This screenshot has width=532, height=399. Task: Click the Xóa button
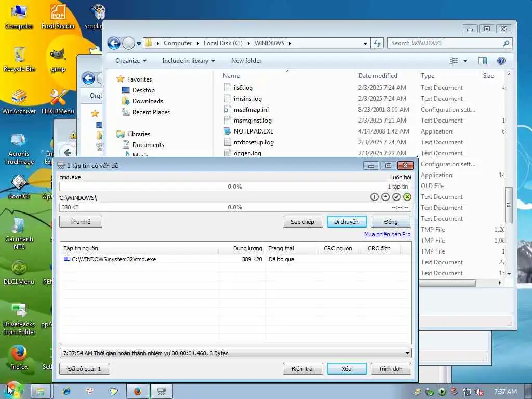(x=347, y=369)
